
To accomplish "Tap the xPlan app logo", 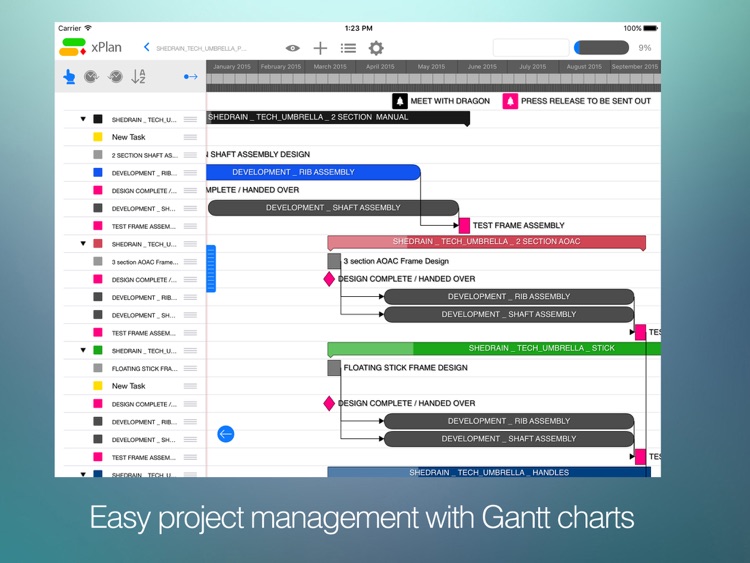I will (73, 47).
